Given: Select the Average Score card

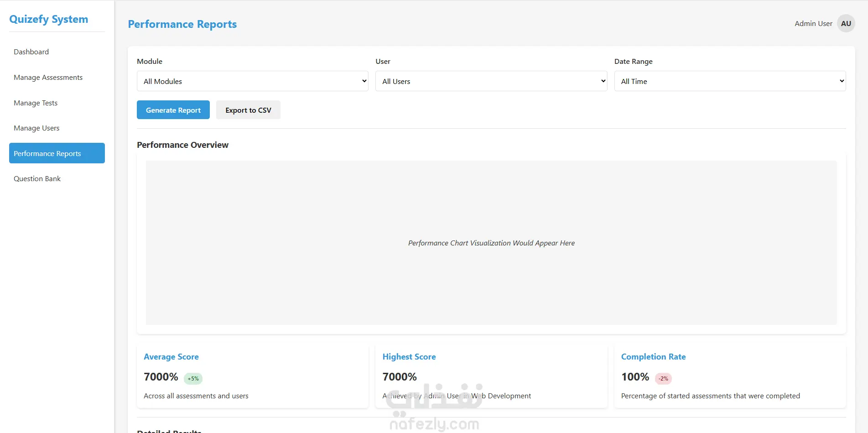Looking at the screenshot, I should point(252,376).
